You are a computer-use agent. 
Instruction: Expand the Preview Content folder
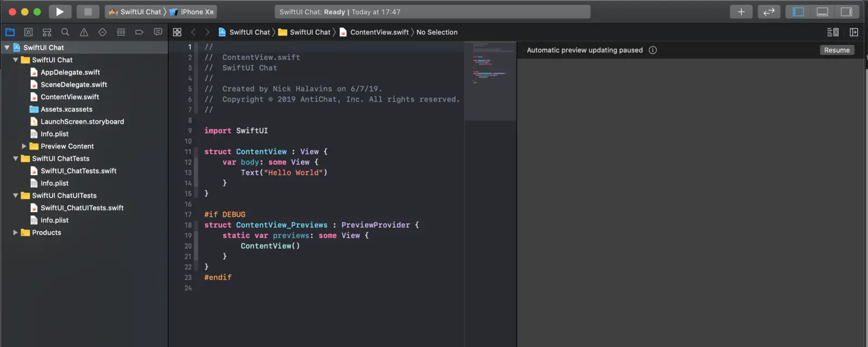click(24, 146)
